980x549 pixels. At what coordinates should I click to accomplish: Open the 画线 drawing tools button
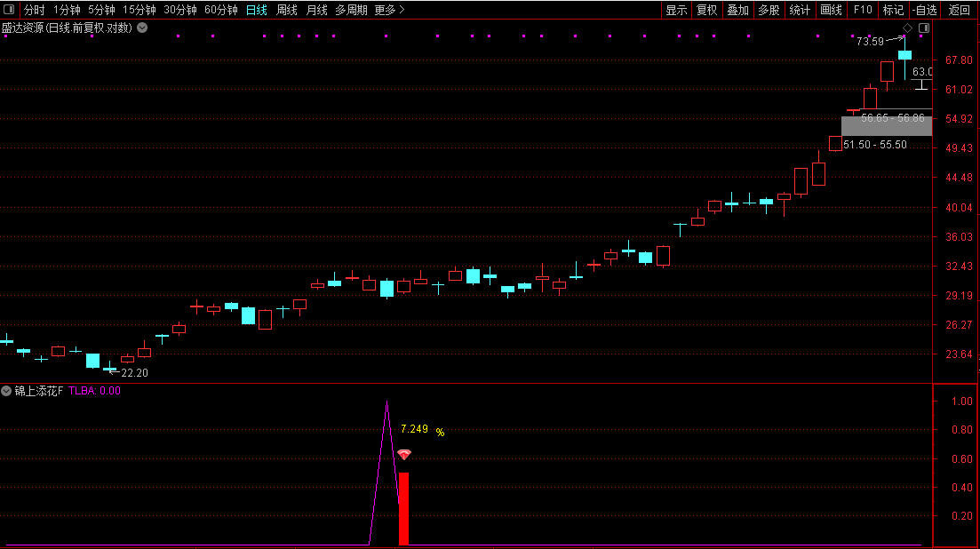coord(832,10)
